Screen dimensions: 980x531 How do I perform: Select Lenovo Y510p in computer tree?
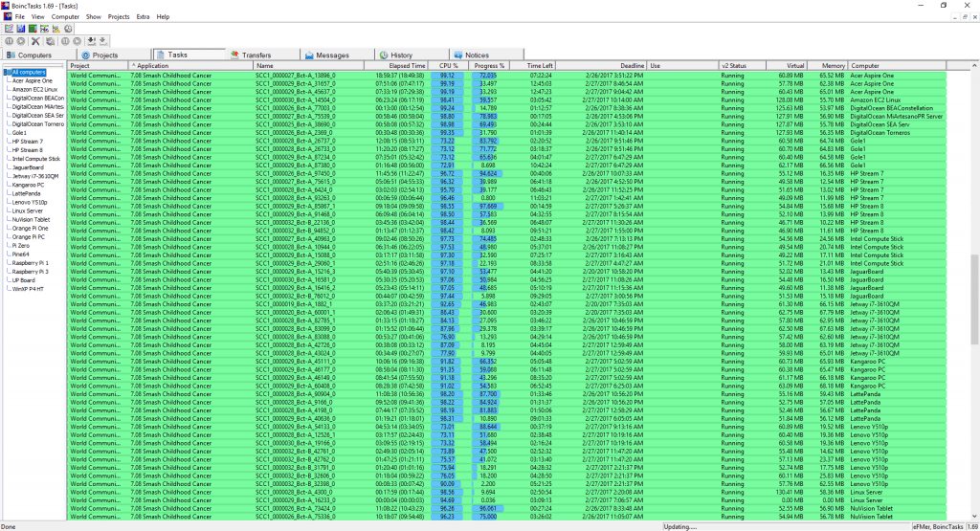point(30,203)
